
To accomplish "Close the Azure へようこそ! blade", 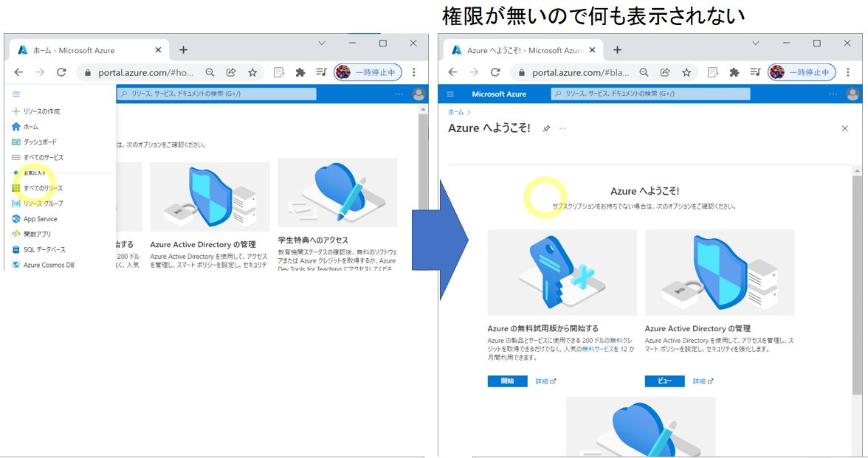I will coord(844,128).
